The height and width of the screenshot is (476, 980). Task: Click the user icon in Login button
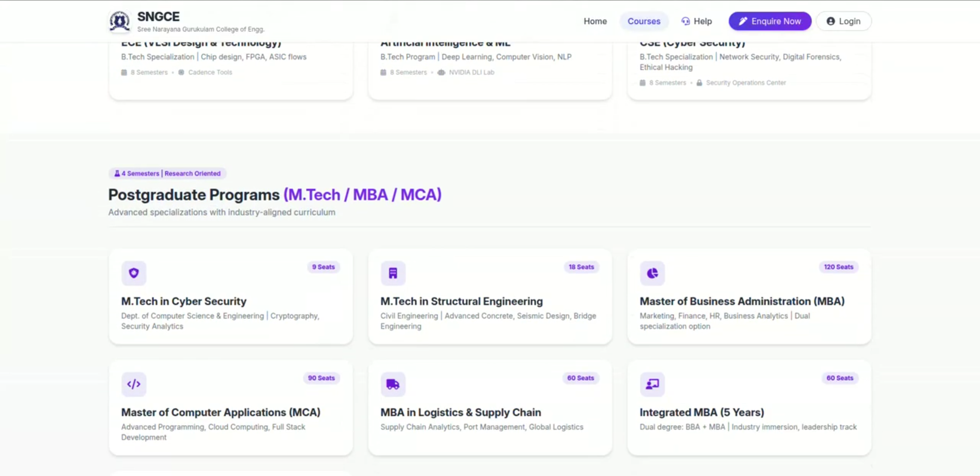click(831, 21)
